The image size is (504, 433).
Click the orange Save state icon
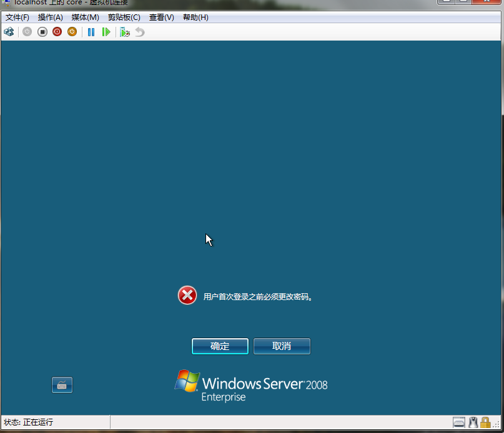point(72,32)
